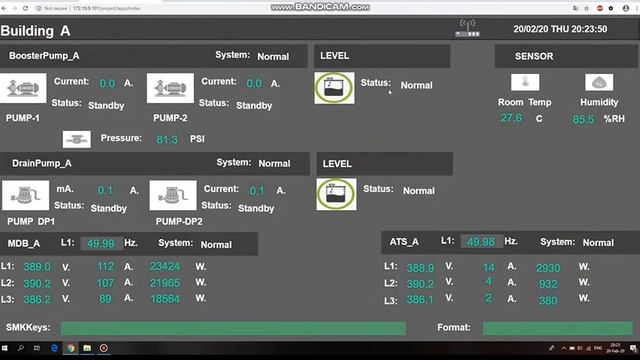This screenshot has width=640, height=360.
Task: Click the PUMP DP1 current 0.1
Action: 105,191
